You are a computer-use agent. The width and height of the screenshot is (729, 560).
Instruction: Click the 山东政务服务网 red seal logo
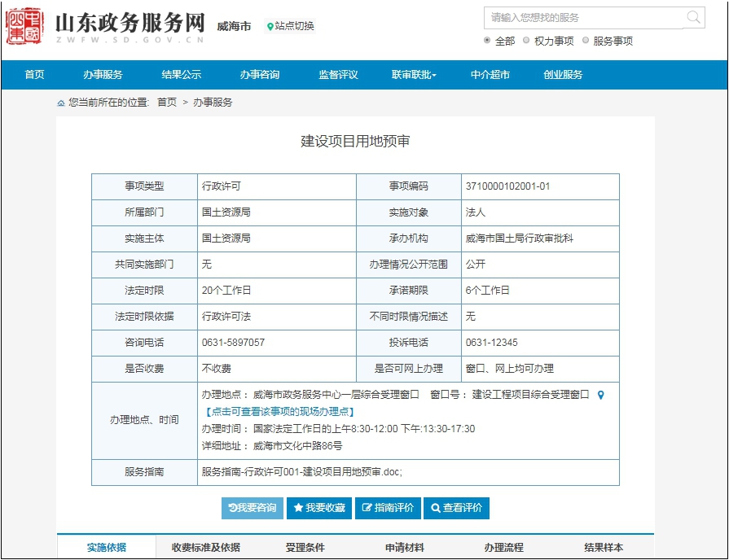(24, 27)
